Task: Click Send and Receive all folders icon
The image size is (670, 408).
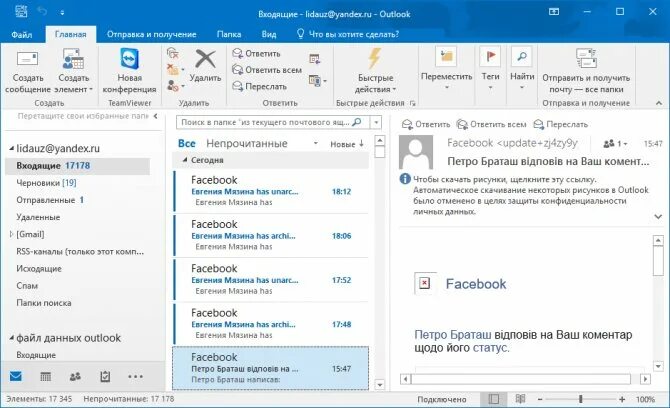Action: 586,58
